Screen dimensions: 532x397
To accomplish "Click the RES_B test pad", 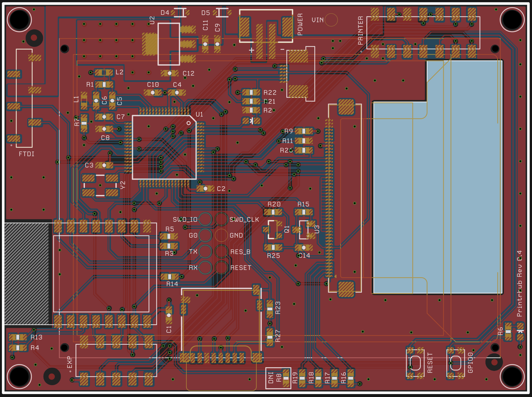I will pyautogui.click(x=221, y=251).
